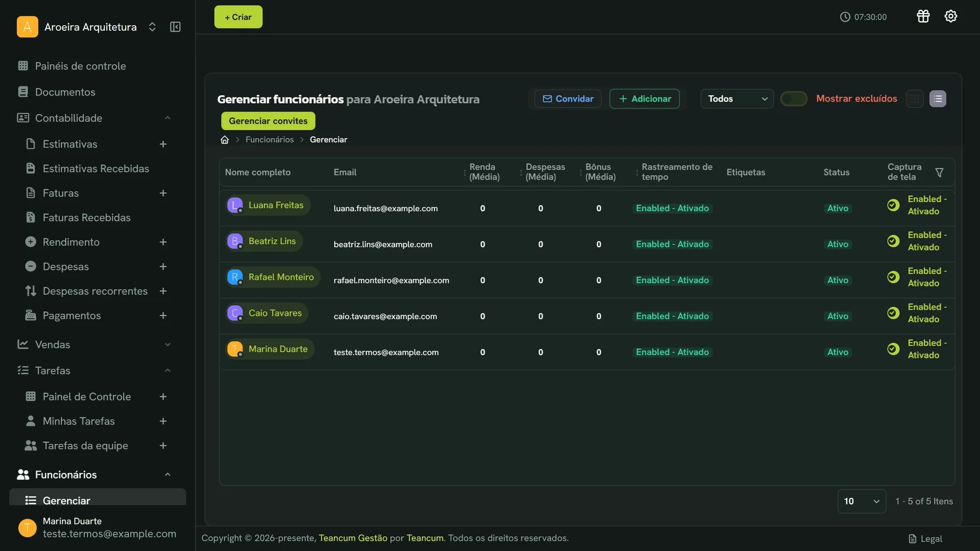Open Despesas recorrentes menu item
This screenshot has width=980, height=551.
95,291
